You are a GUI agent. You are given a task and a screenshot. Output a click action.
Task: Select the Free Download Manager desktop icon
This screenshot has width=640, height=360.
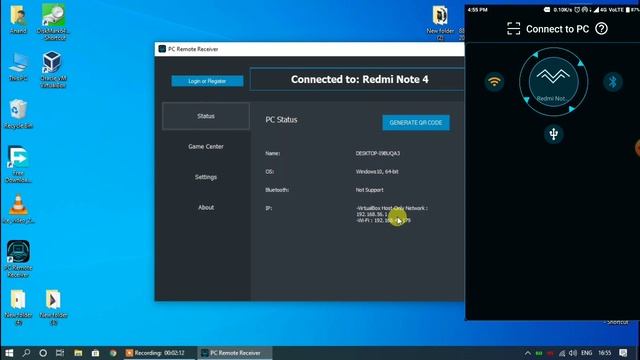click(18, 164)
